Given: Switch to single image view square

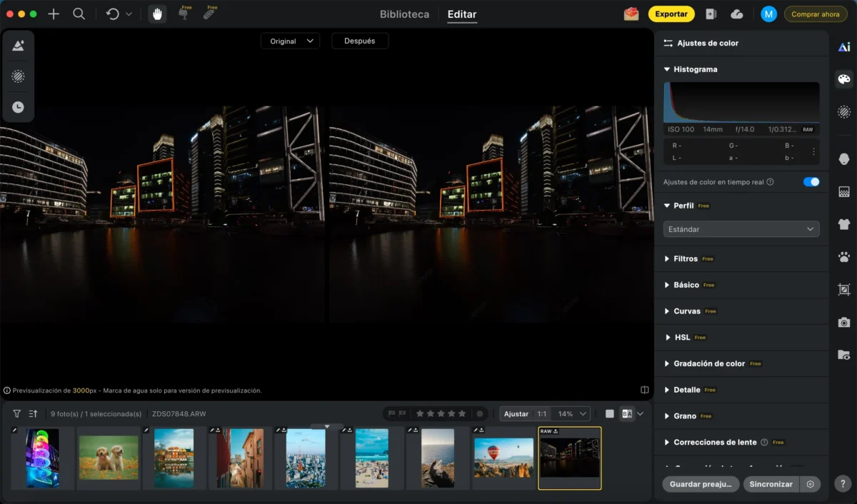Looking at the screenshot, I should pyautogui.click(x=609, y=414).
